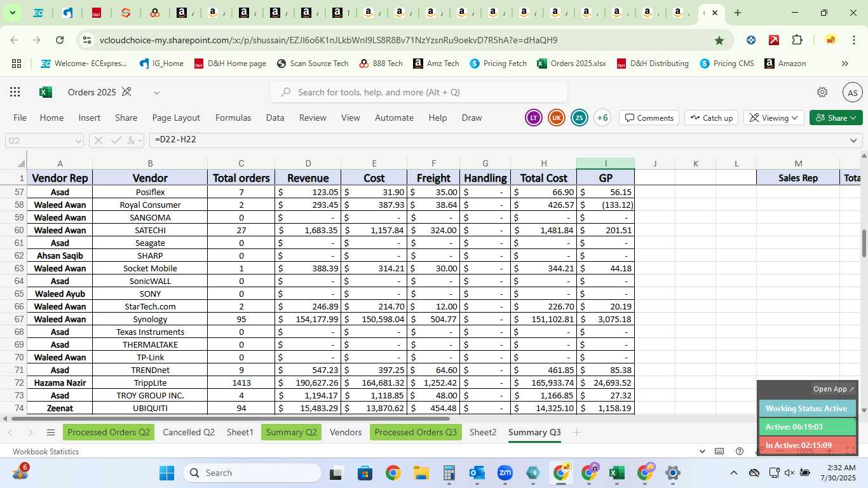This screenshot has width=868, height=488.
Task: Open Outlook from the taskbar
Action: click(x=477, y=473)
